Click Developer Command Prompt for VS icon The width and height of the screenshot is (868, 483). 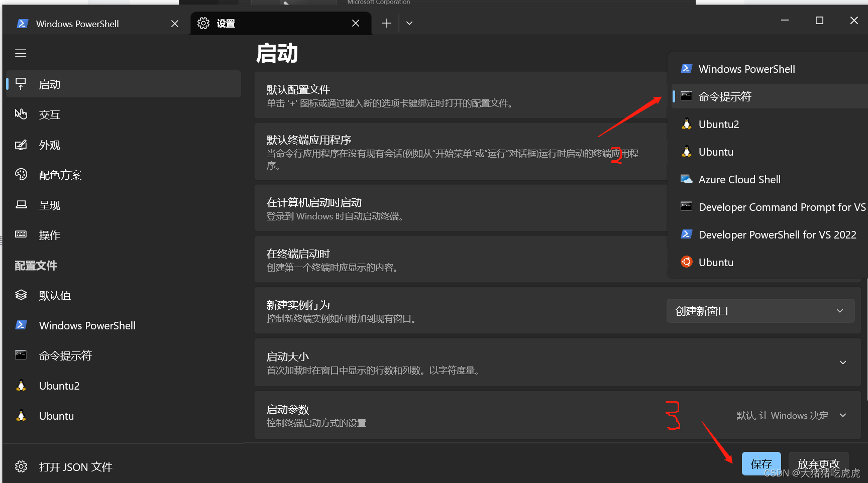tap(686, 206)
